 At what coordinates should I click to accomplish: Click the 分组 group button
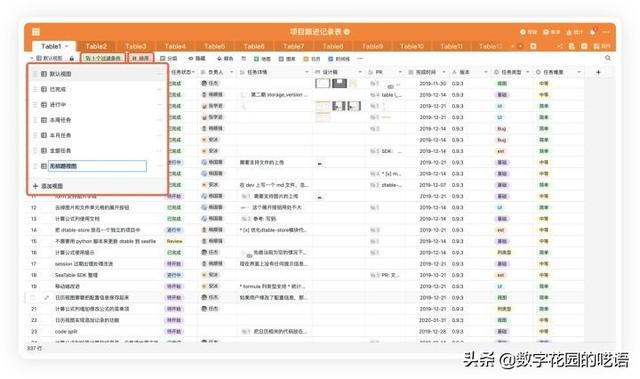click(169, 59)
